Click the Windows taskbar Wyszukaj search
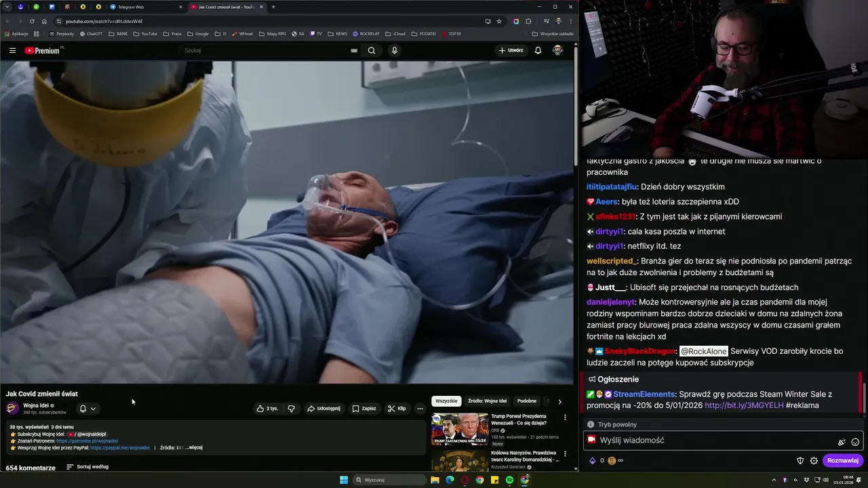 (x=390, y=480)
